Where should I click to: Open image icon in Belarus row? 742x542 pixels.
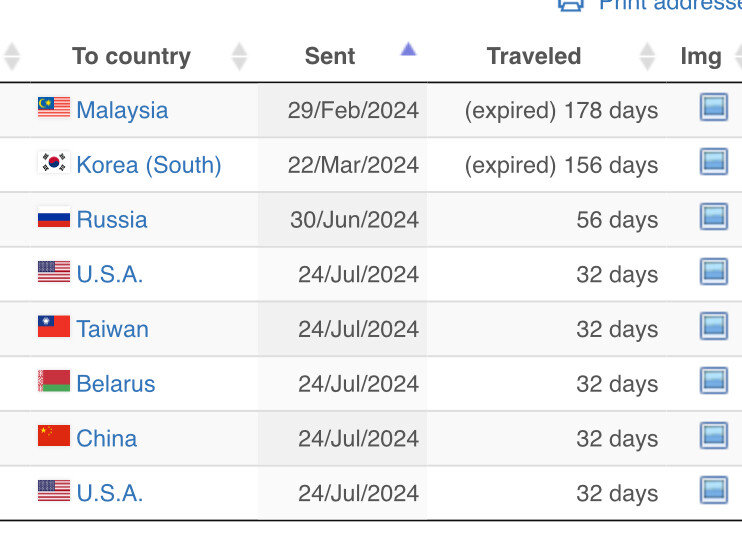[x=714, y=381]
